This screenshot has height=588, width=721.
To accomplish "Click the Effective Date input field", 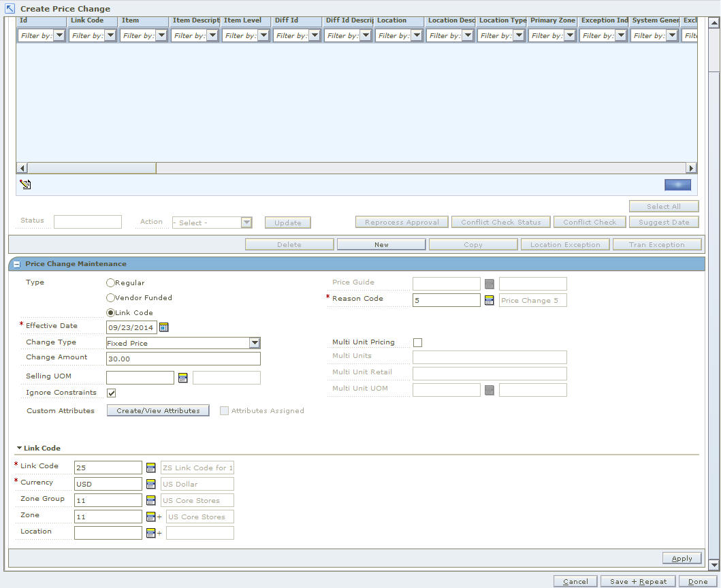I will pos(131,327).
